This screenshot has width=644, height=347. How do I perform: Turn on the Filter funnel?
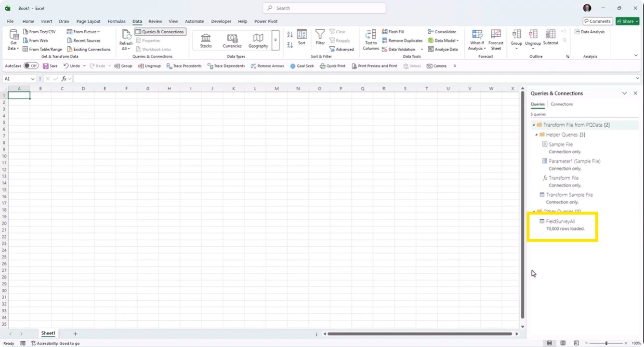320,38
